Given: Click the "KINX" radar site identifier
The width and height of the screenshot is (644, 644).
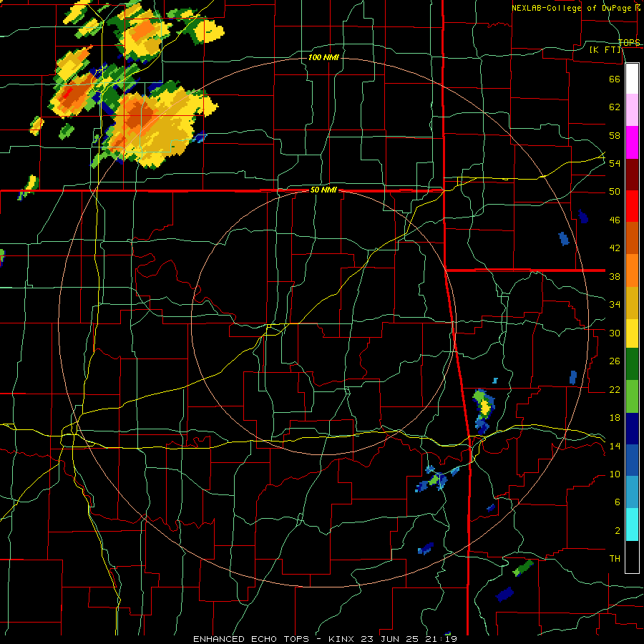Looking at the screenshot, I should pos(343,639).
